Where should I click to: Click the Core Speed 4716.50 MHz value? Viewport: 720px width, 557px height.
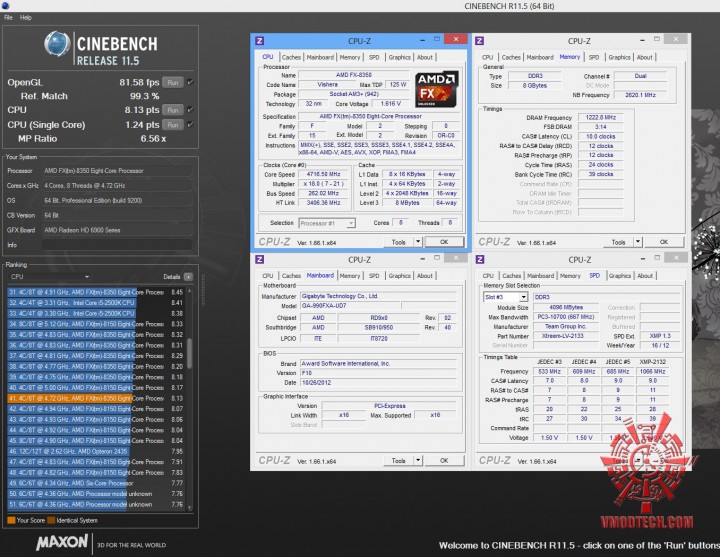[x=324, y=174]
